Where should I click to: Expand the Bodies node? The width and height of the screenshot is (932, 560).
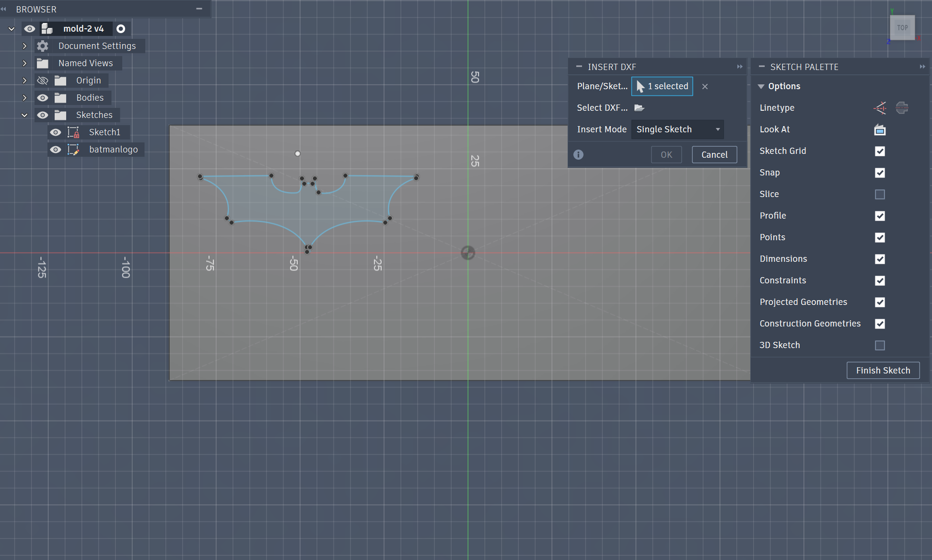tap(24, 98)
